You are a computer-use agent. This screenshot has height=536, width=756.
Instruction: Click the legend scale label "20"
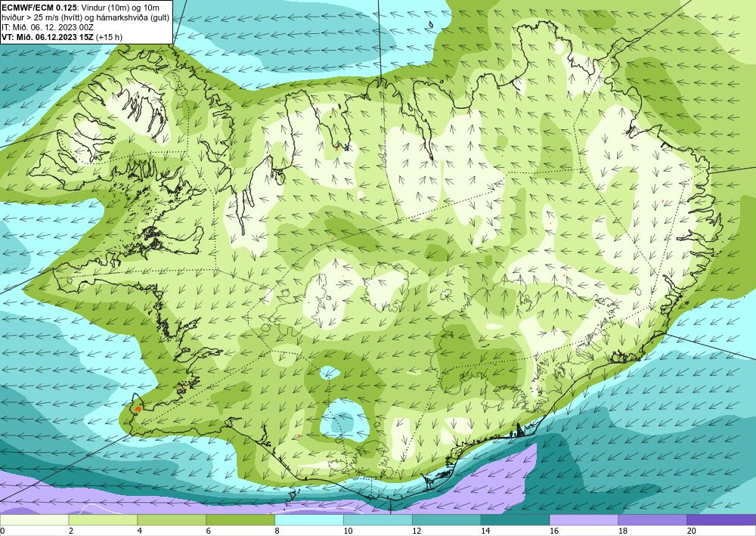click(x=691, y=531)
